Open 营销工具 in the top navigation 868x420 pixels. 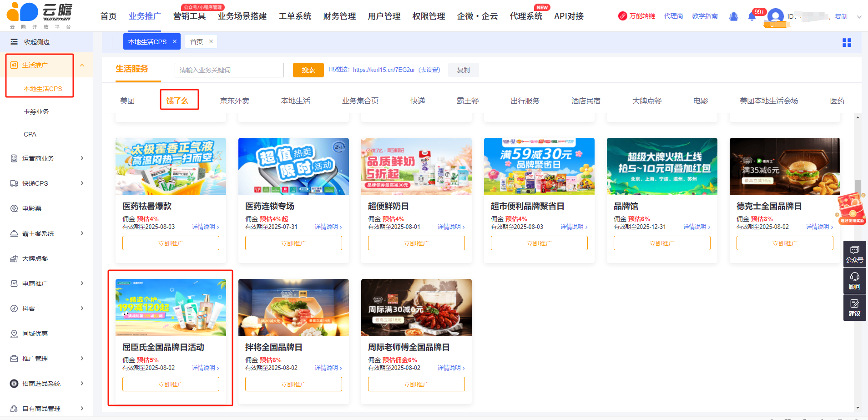(189, 16)
